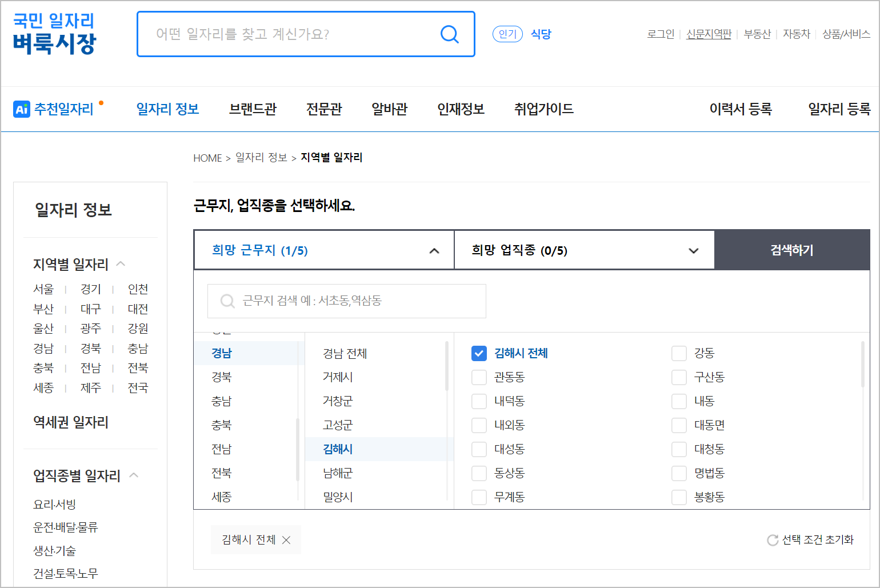Check the 동상동 checkbox

pyautogui.click(x=479, y=473)
